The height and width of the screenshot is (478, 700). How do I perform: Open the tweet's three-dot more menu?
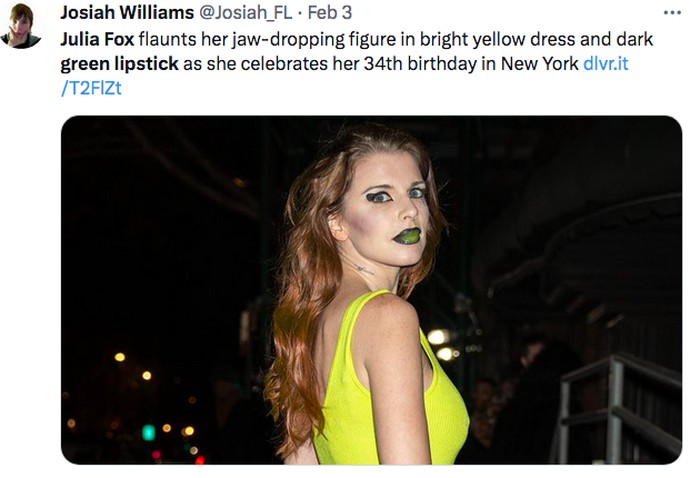(671, 13)
